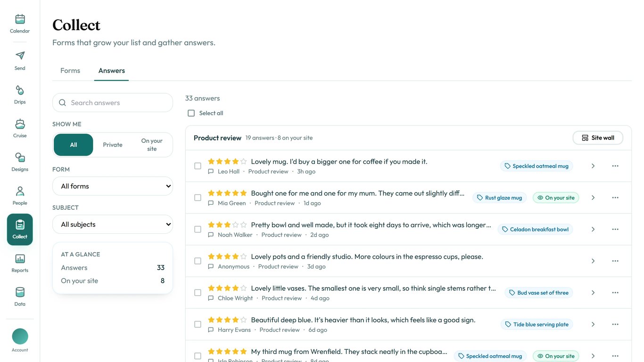Expand Mia Green's review with the chevron
644x362 pixels.
[593, 197]
